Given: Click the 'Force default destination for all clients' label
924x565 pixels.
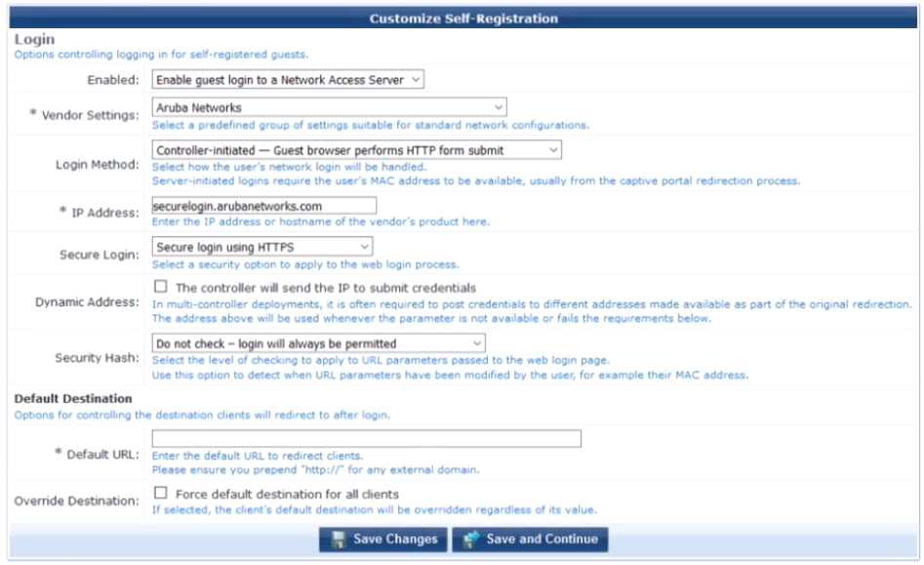Looking at the screenshot, I should (x=287, y=494).
